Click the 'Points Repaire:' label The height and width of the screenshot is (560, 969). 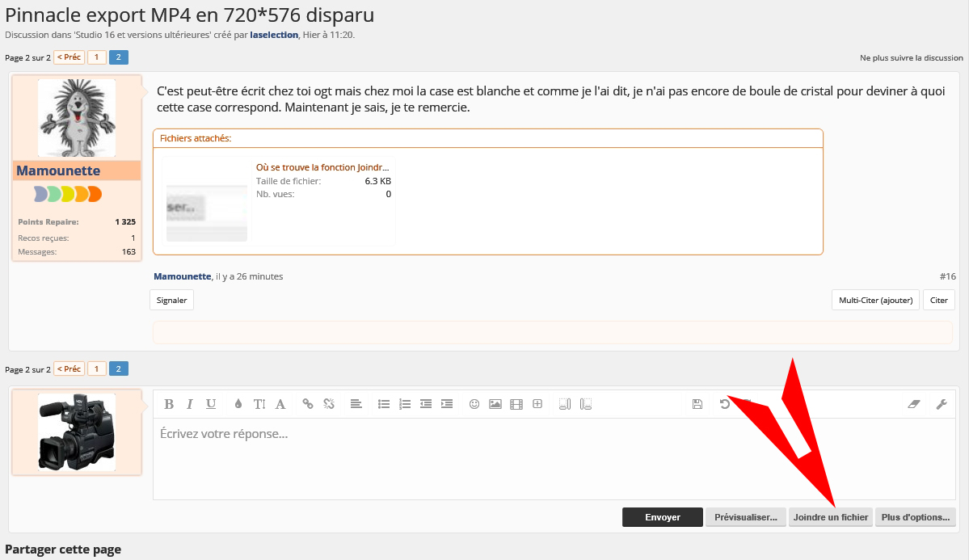(x=48, y=222)
